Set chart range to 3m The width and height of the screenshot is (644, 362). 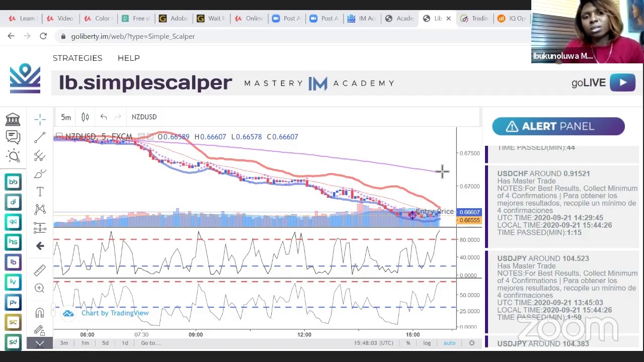click(x=64, y=343)
